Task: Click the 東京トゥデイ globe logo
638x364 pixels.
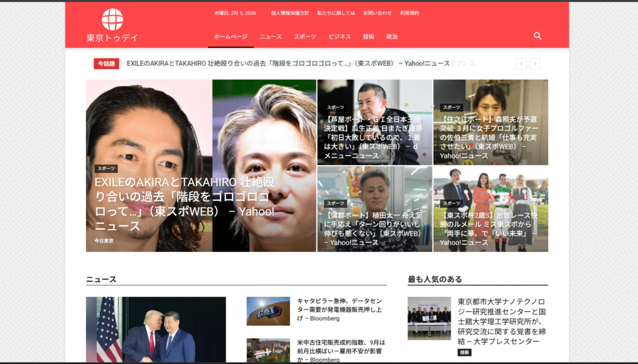Action: click(x=112, y=25)
